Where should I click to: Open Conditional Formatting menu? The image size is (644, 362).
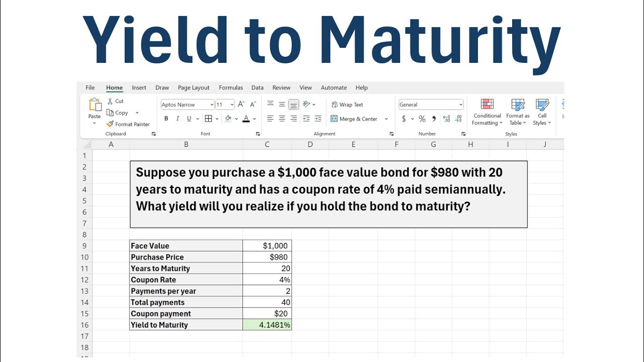487,112
